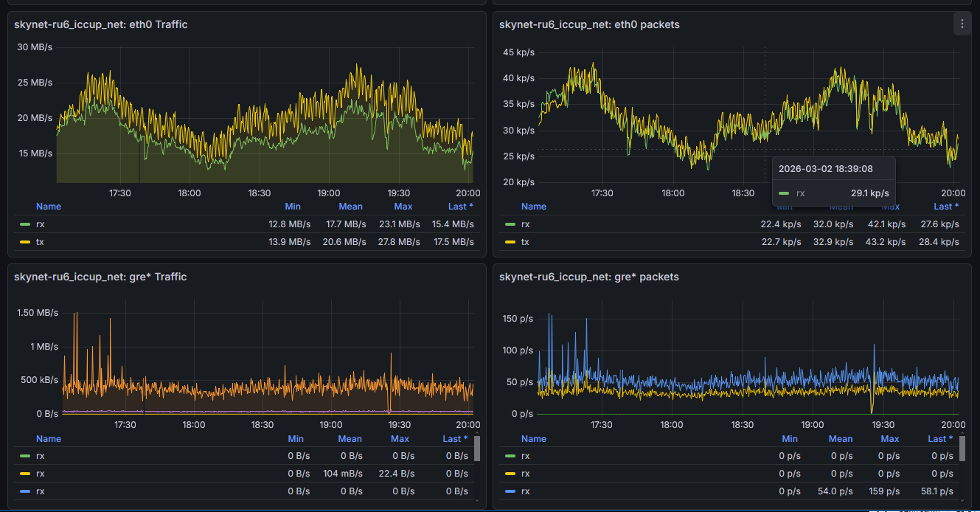Click the eth0 Traffic panel title
This screenshot has width=980, height=512.
[x=101, y=24]
